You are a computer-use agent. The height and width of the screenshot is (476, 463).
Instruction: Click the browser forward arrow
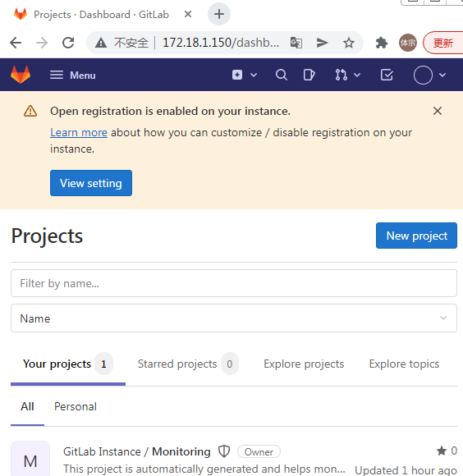(42, 43)
